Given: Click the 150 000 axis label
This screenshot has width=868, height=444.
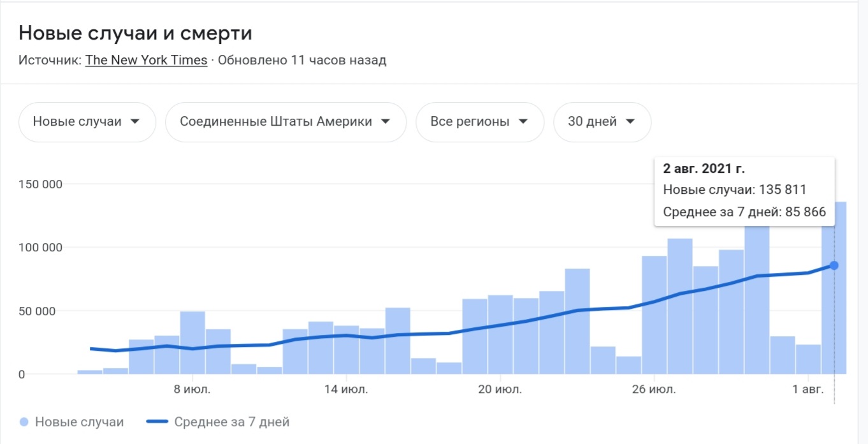Looking at the screenshot, I should pyautogui.click(x=40, y=184).
